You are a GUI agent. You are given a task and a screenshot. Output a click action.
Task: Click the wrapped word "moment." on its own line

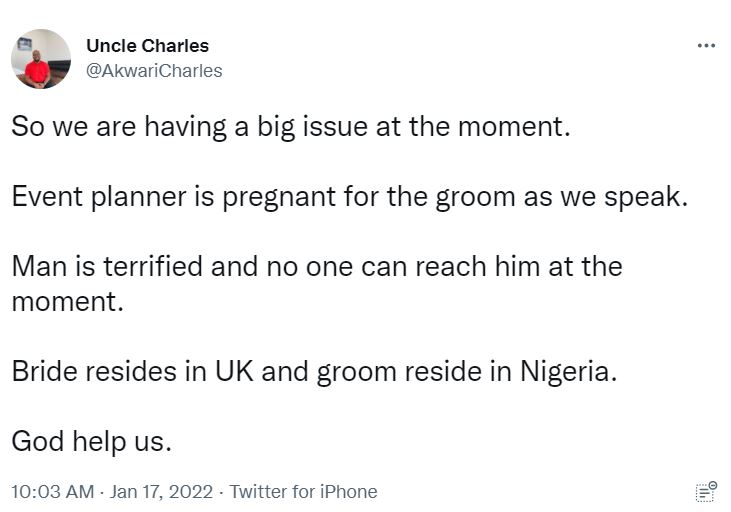67,301
